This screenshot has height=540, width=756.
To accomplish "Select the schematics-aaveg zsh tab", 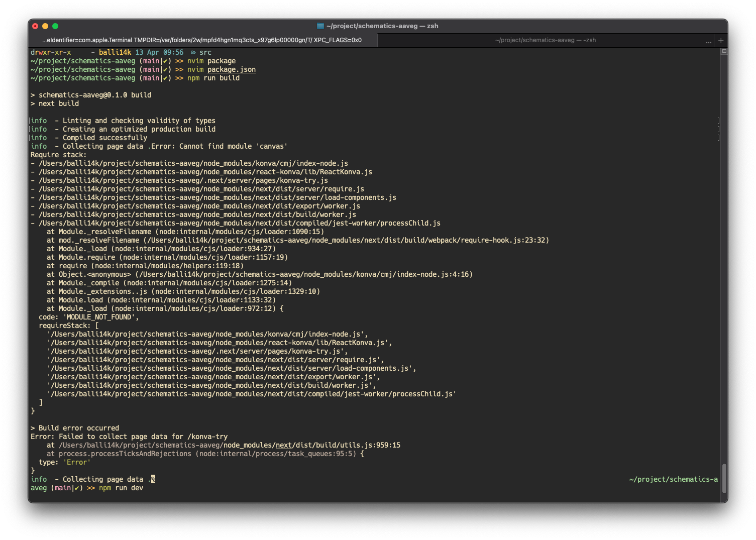I will pos(546,40).
